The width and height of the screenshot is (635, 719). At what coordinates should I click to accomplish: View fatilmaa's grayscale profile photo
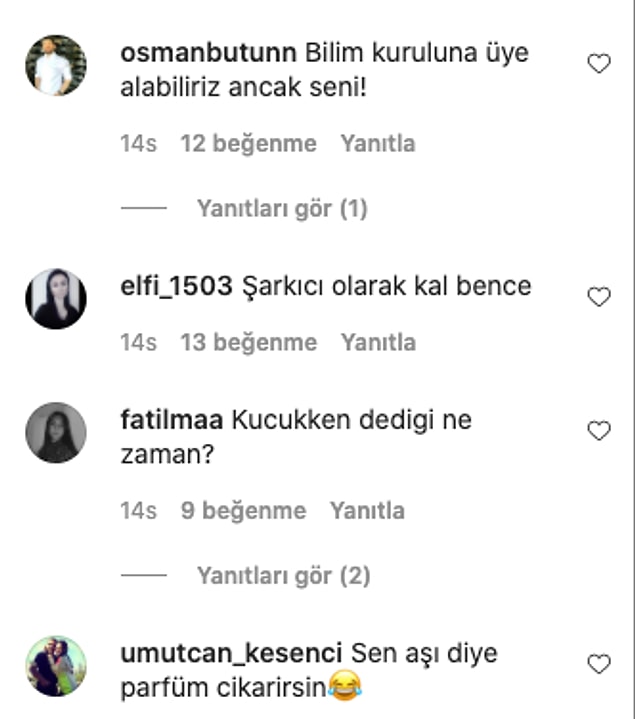click(x=56, y=432)
